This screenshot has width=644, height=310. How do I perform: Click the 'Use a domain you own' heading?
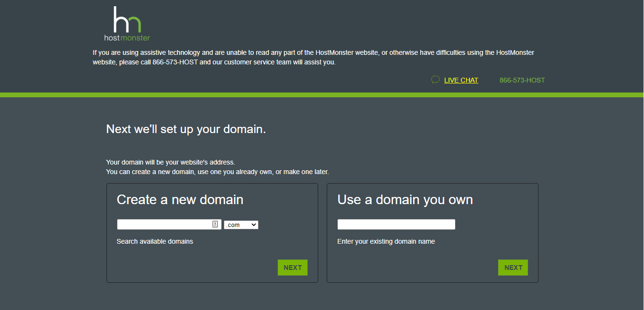click(405, 199)
